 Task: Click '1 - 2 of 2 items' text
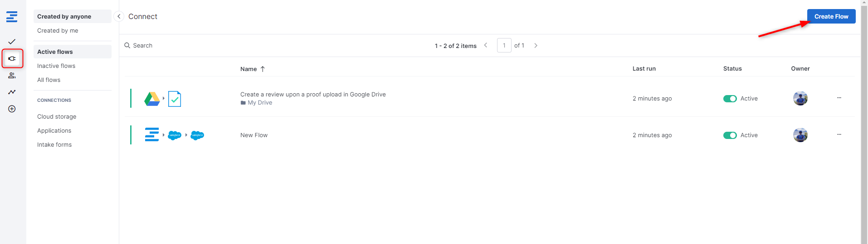click(456, 46)
